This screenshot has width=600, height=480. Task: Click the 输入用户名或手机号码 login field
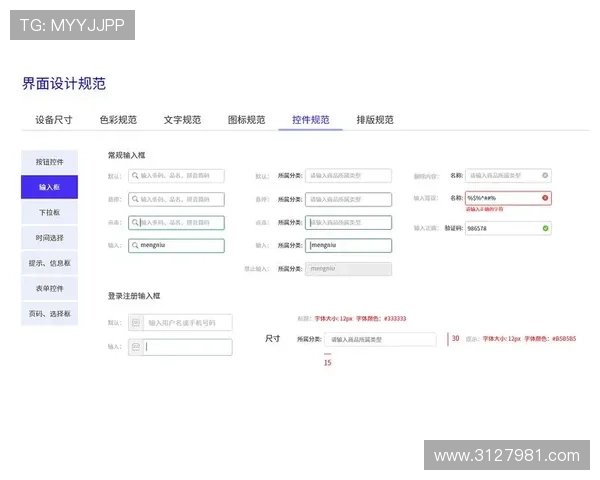pos(180,323)
